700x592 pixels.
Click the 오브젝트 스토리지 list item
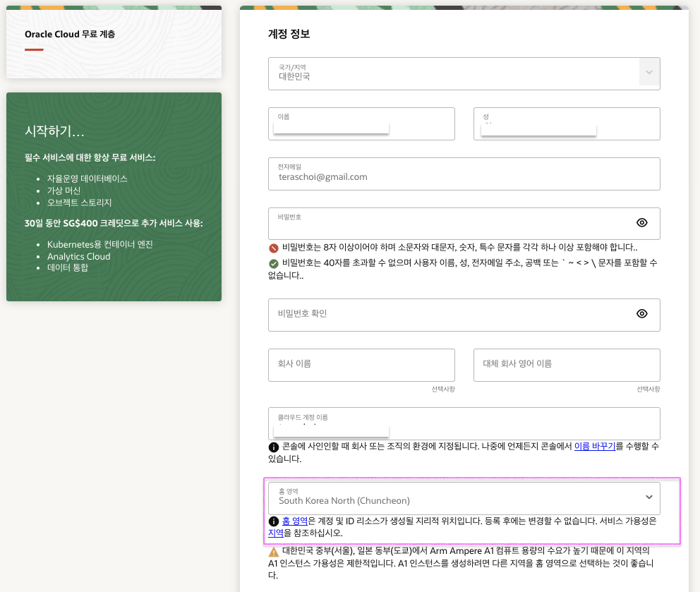(x=80, y=203)
